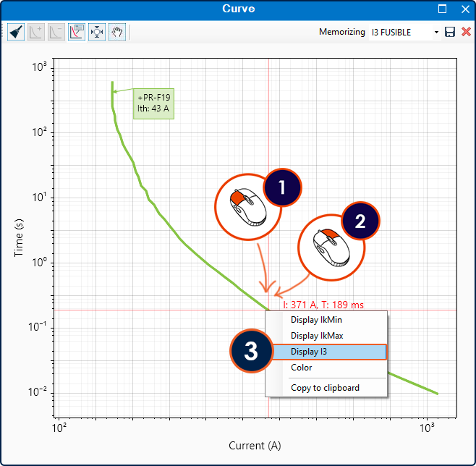476x466 pixels.
Task: Click the I3 FUSIBLE combo box field
Action: pos(404,32)
